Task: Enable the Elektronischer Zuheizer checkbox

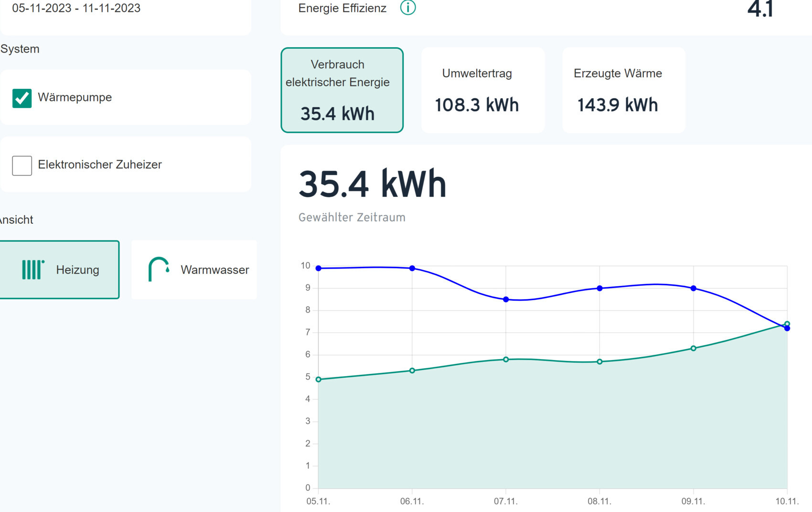Action: (22, 165)
